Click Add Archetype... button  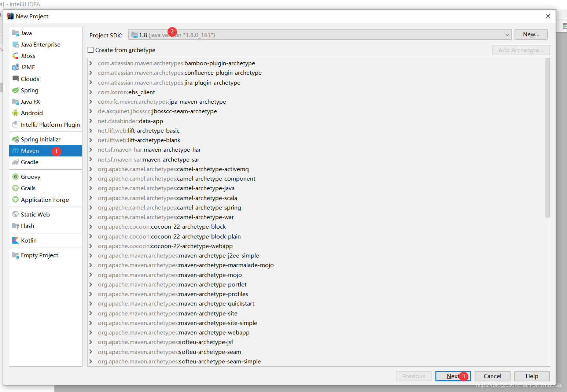[521, 50]
